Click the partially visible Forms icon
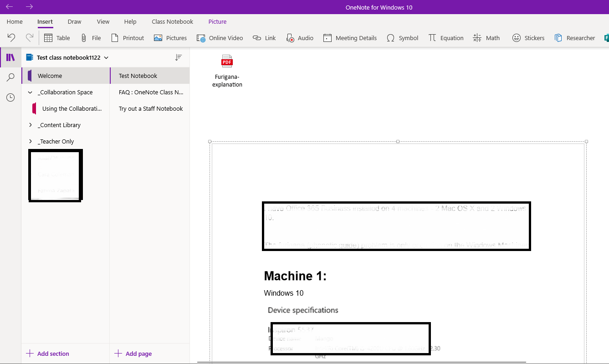 606,38
